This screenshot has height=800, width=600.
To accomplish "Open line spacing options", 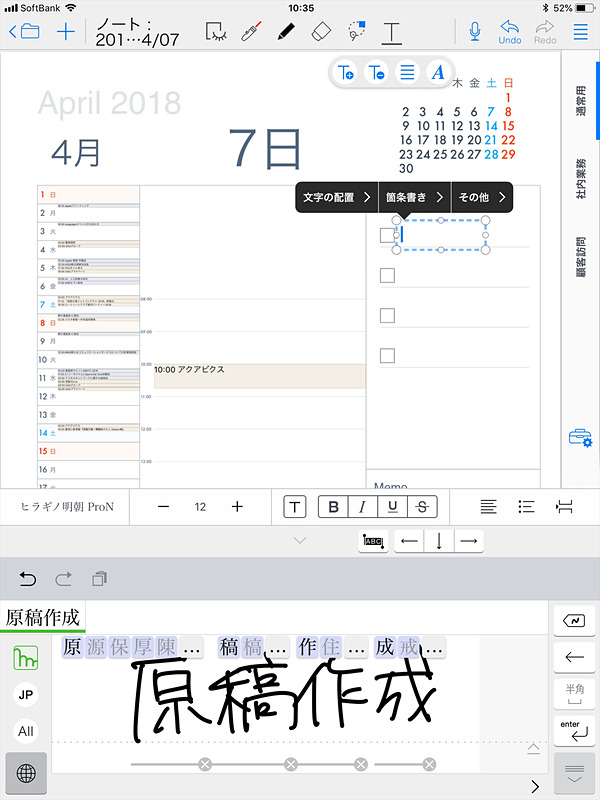I will [564, 507].
